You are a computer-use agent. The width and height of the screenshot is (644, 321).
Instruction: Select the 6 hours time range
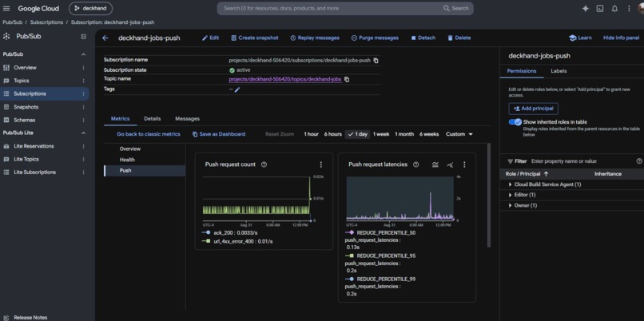pyautogui.click(x=332, y=134)
